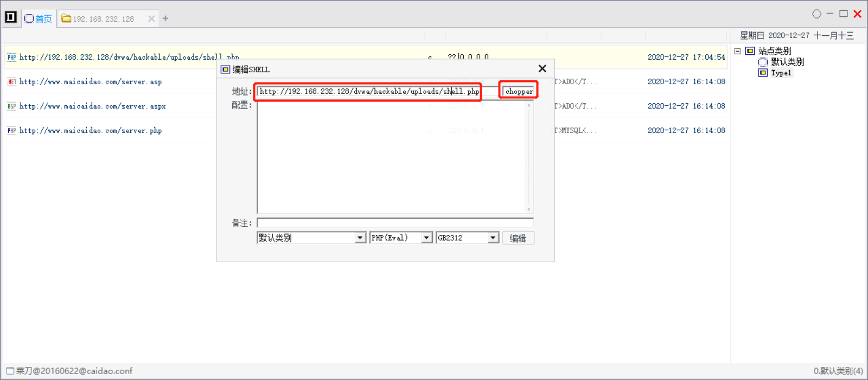Click the icon beside 站点类别

tap(750, 51)
